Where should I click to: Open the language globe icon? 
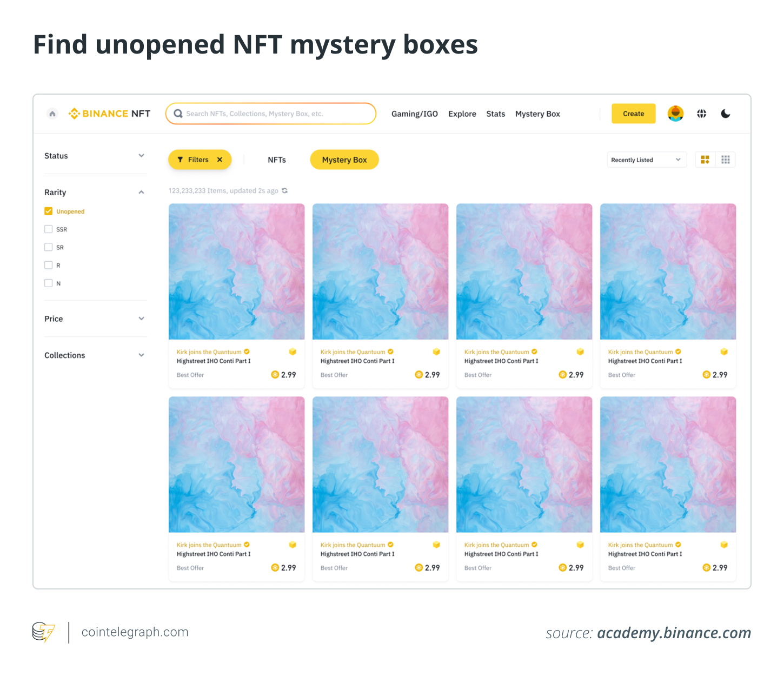[x=701, y=114]
